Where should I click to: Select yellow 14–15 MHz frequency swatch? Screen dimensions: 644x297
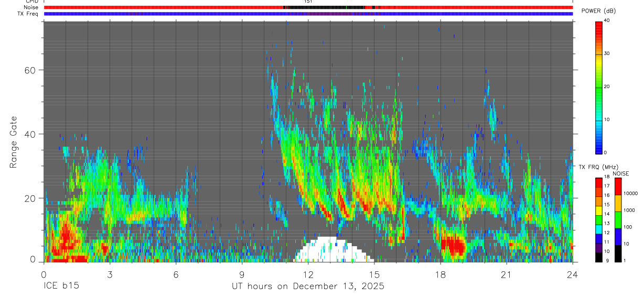(599, 210)
